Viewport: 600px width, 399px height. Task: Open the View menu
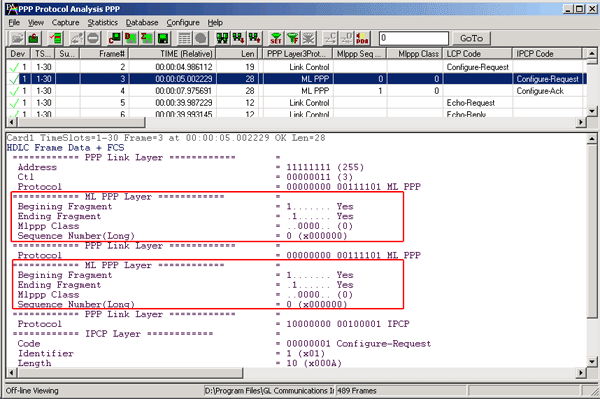point(36,23)
